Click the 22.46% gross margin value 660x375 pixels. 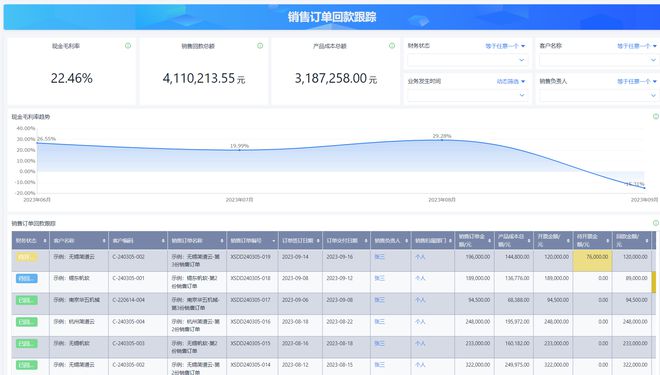point(72,78)
